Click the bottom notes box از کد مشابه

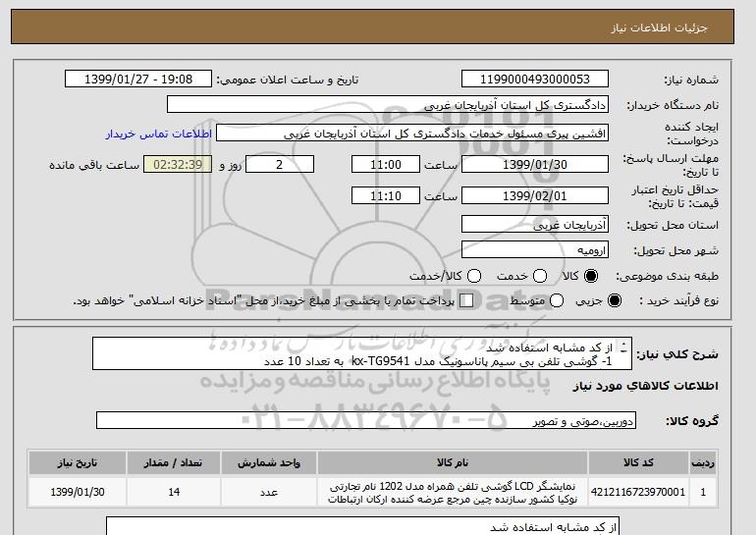(x=362, y=526)
